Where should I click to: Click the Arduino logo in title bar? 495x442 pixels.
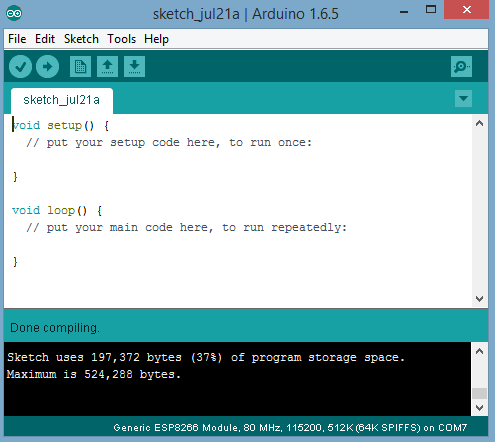pos(14,13)
